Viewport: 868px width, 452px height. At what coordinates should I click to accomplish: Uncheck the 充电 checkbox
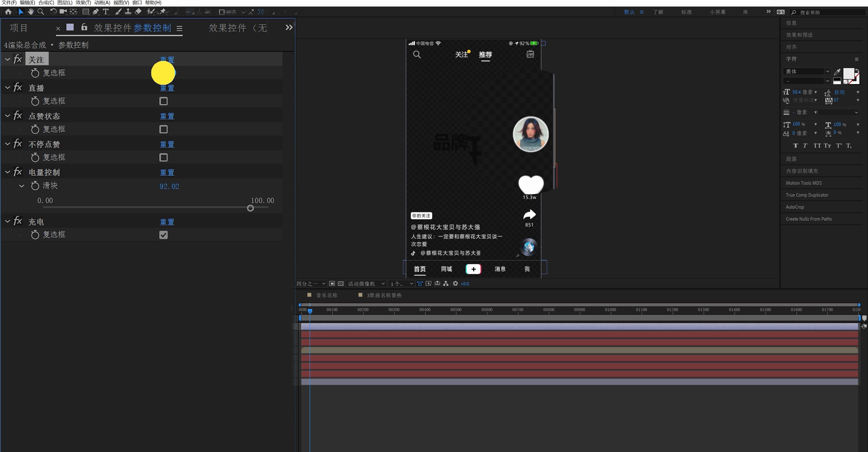pos(163,235)
